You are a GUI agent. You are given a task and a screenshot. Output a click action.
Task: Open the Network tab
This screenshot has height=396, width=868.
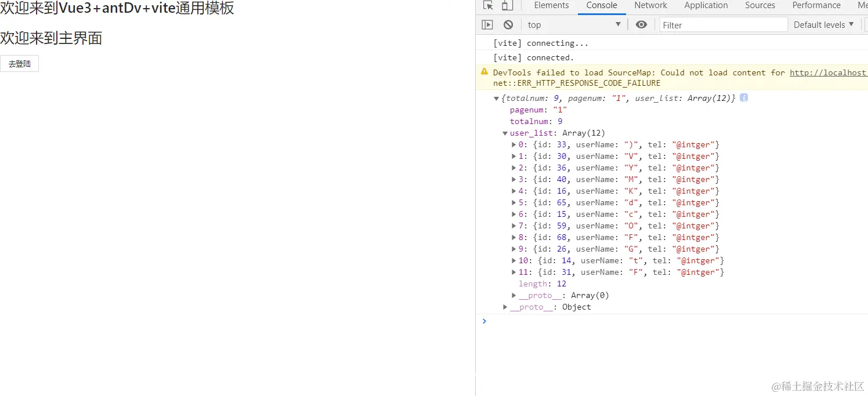point(650,5)
